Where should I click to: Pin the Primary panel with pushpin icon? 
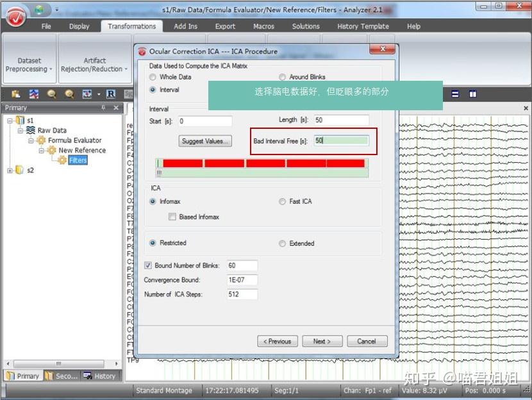[103, 108]
